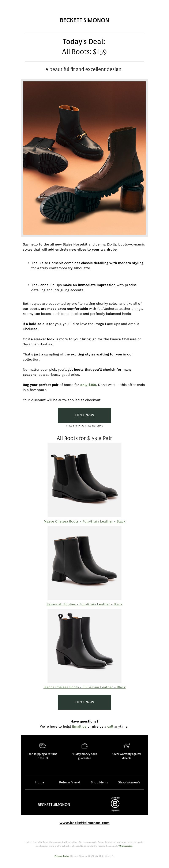Click the warranty handshake icon
The width and height of the screenshot is (169, 868).
pyautogui.click(x=127, y=745)
